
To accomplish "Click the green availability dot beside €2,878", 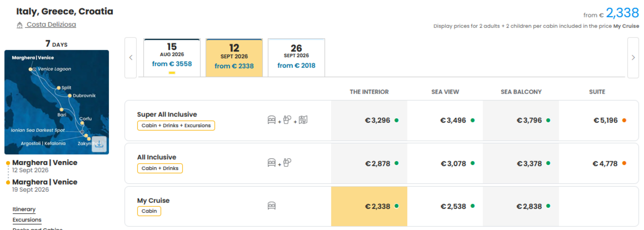I will pyautogui.click(x=396, y=163).
